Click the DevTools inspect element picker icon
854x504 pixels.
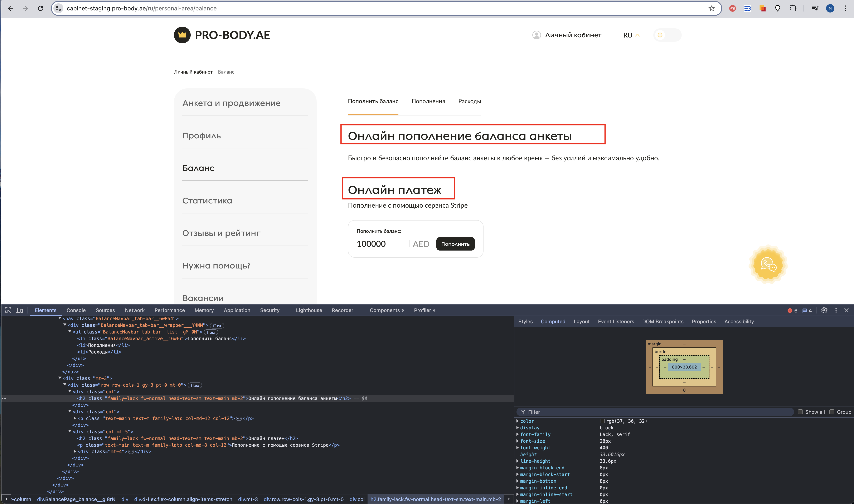pos(8,310)
